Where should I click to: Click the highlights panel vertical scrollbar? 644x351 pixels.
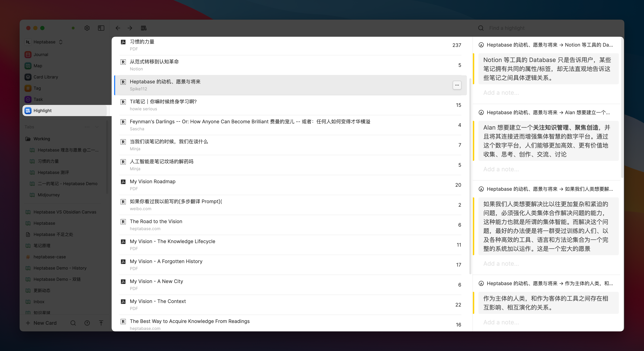click(622, 108)
